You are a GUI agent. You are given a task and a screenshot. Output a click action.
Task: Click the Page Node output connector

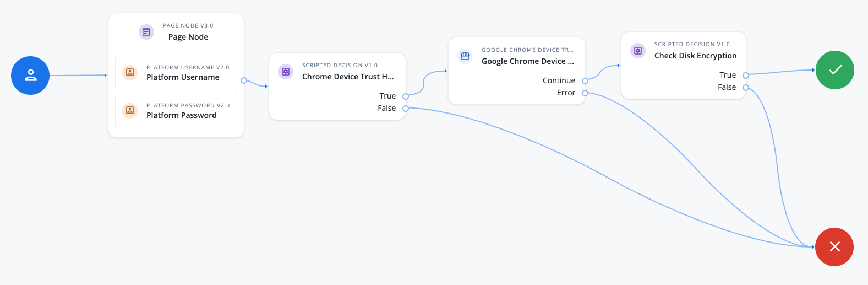point(244,80)
